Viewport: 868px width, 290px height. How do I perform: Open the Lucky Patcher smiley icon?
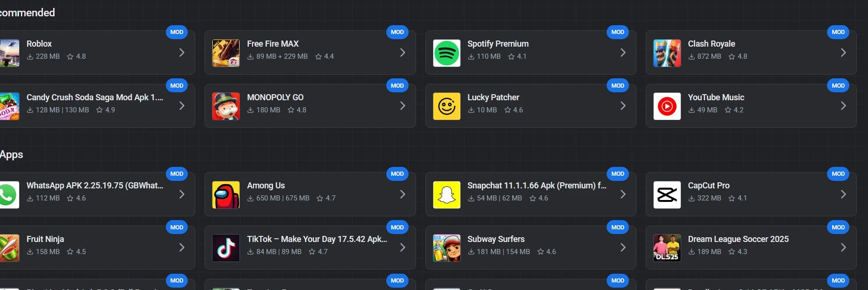coord(447,106)
